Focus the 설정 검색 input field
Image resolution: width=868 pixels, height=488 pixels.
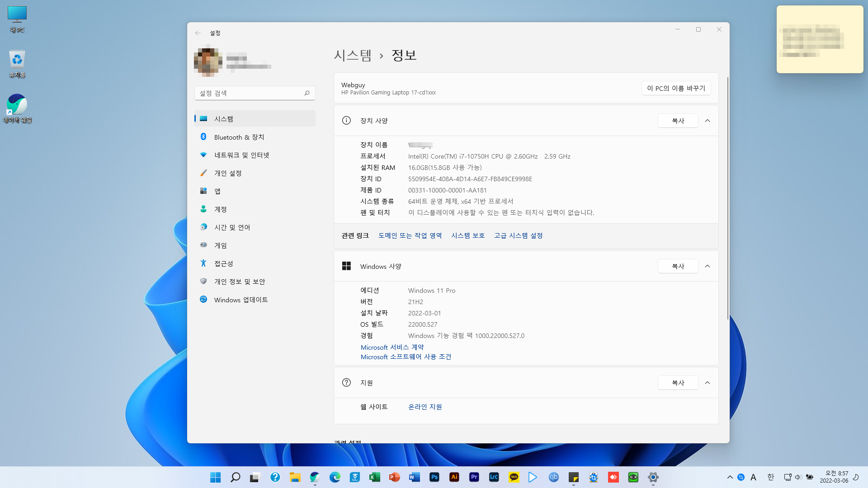pos(255,93)
